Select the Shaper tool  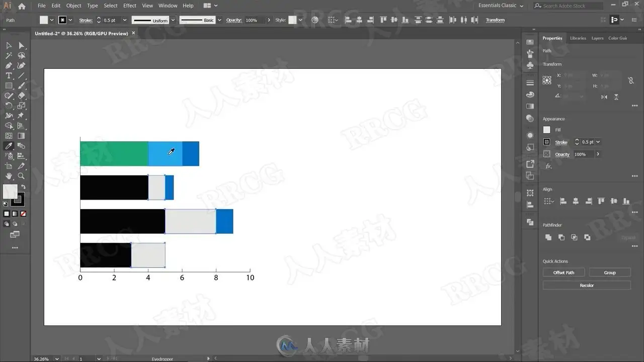[x=9, y=96]
